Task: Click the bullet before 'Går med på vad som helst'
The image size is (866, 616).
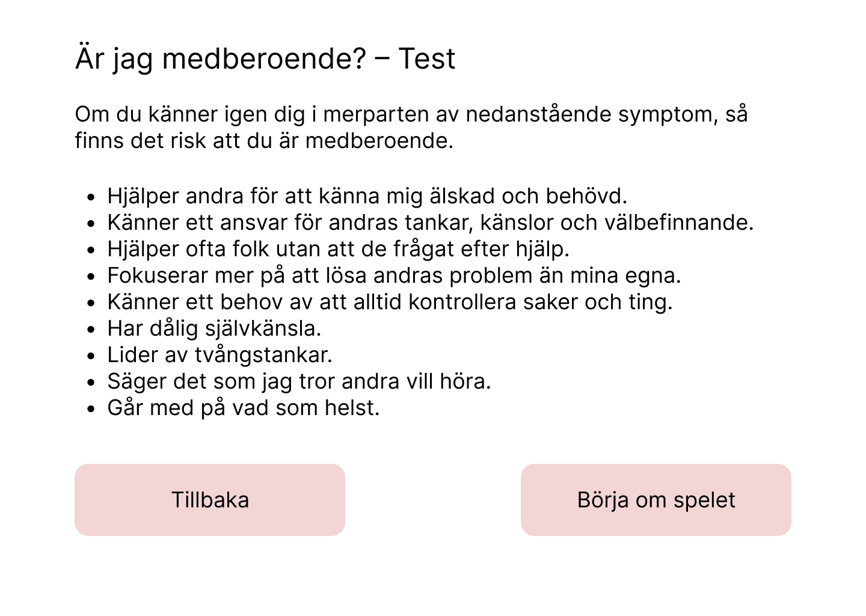Action: coord(91,409)
